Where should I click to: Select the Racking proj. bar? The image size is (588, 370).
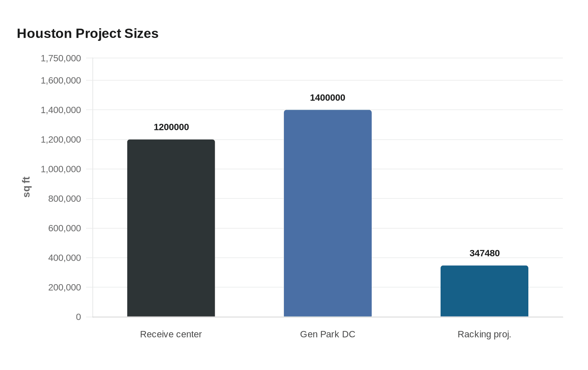[x=484, y=290]
